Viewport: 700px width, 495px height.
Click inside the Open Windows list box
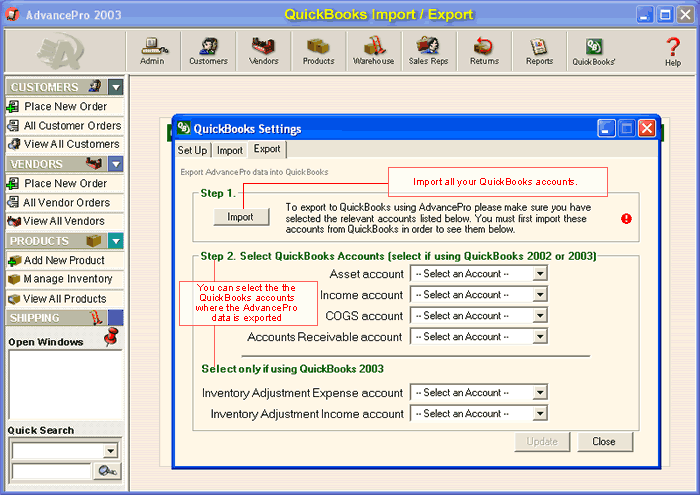[x=65, y=385]
